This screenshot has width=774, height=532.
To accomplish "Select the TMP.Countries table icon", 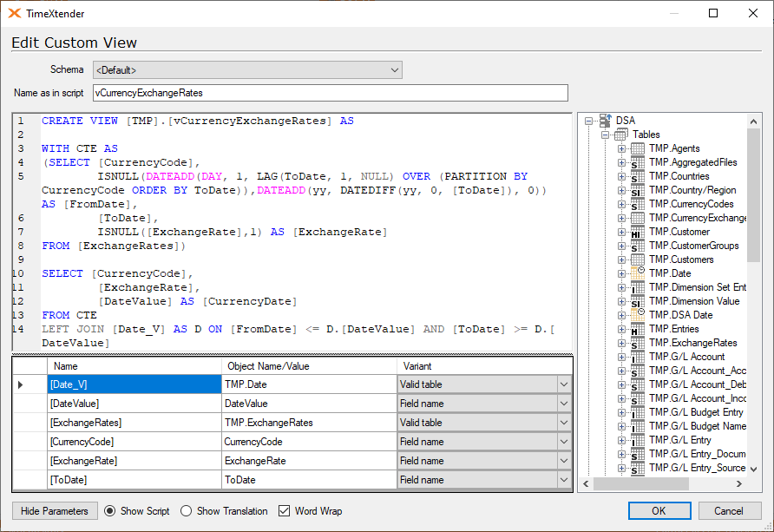I will 638,176.
